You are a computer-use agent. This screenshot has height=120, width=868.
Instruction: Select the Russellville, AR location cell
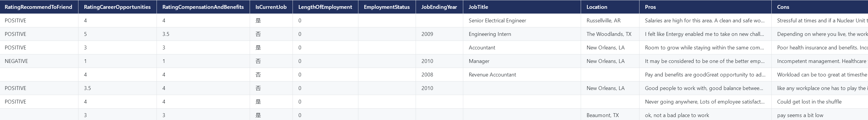pos(603,21)
